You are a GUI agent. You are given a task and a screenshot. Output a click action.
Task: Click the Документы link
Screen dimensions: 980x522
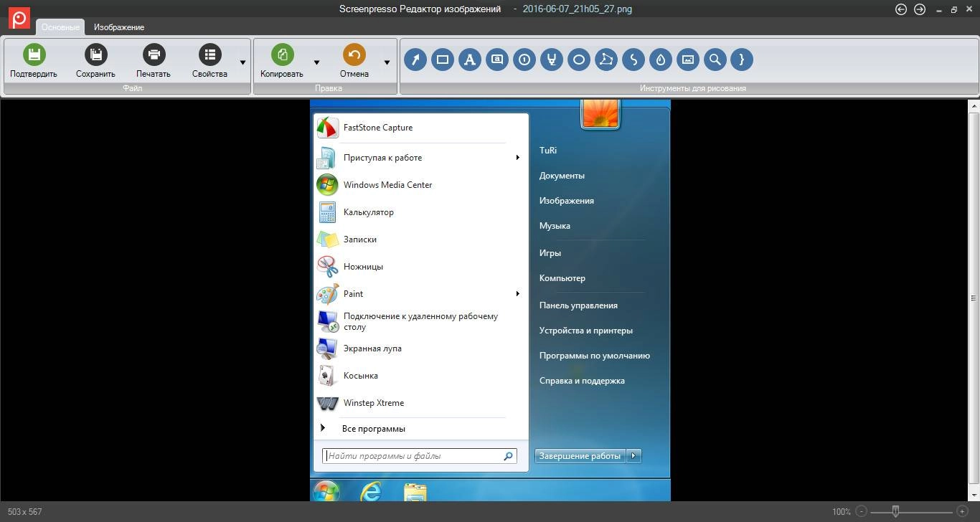(x=562, y=176)
